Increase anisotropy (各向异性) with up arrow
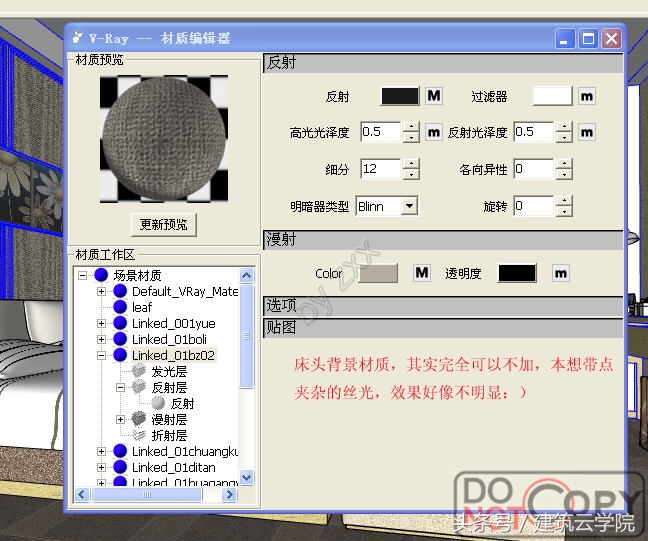Screen dimensions: 648x541 564,164
